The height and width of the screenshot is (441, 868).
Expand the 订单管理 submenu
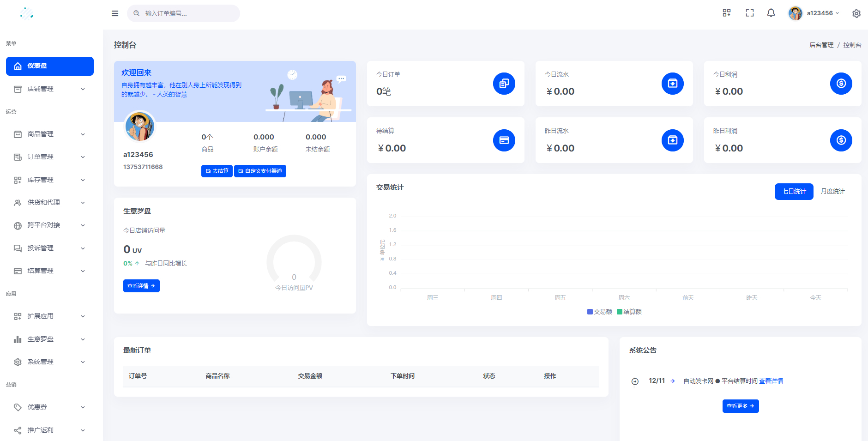[x=49, y=157]
